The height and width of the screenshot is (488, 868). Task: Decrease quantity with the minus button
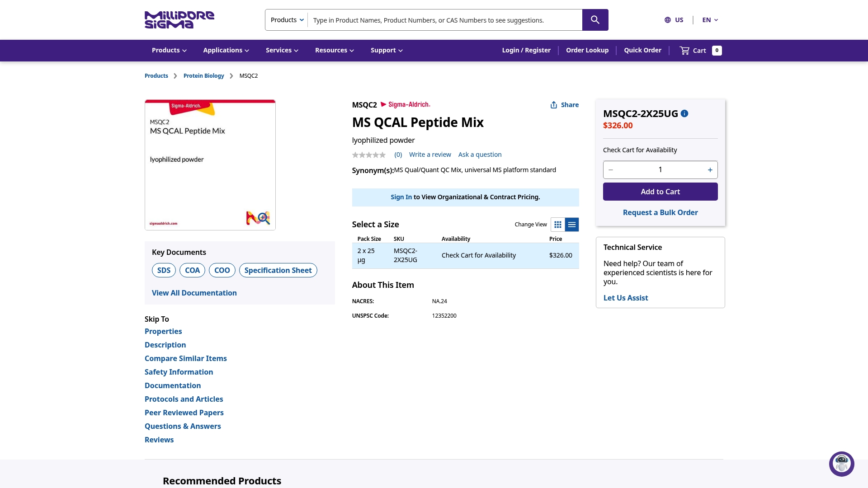coord(611,170)
